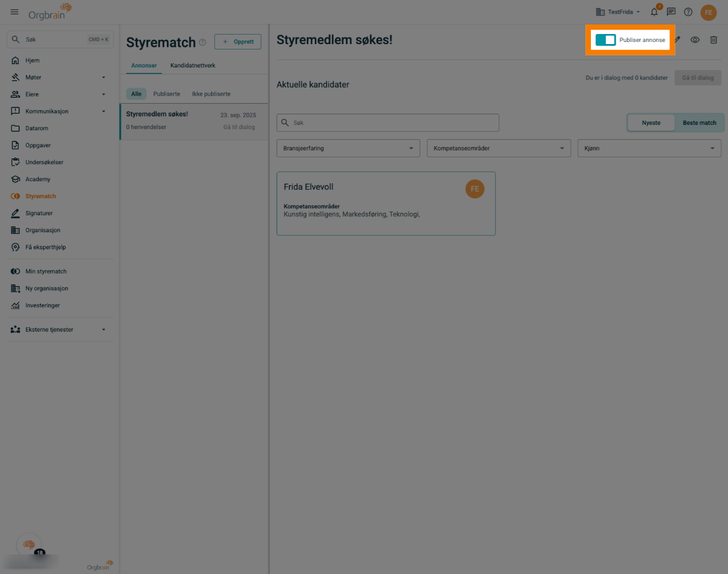
Task: Expand the Eksterne tjenester submenu arrow
Action: click(x=104, y=330)
